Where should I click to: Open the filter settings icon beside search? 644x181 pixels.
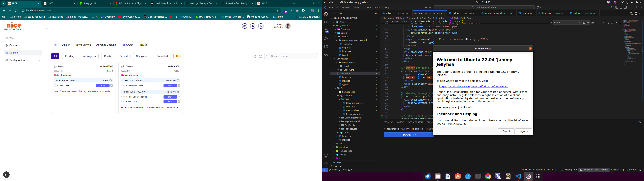point(255,56)
